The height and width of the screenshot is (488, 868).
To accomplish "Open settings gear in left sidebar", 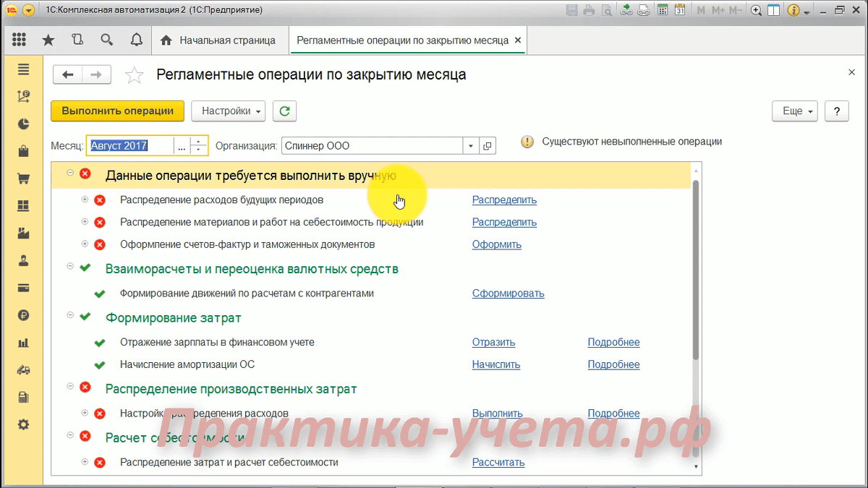I will (23, 424).
